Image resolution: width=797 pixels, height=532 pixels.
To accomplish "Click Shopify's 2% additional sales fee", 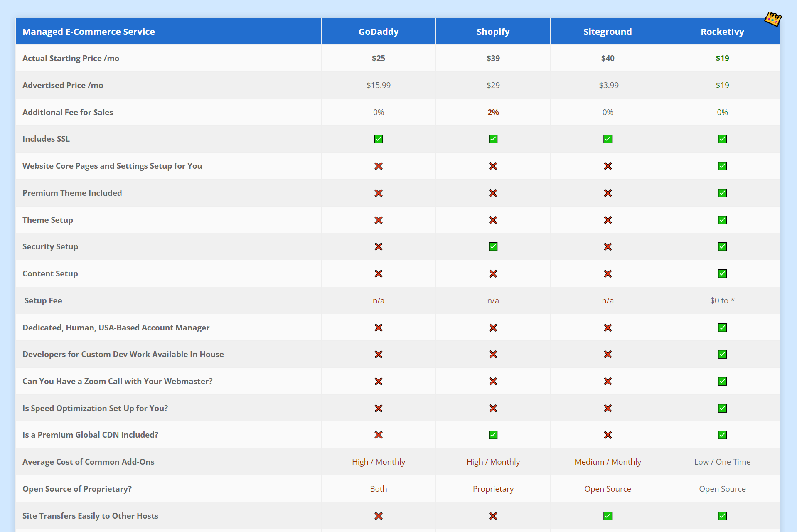I will pyautogui.click(x=493, y=112).
